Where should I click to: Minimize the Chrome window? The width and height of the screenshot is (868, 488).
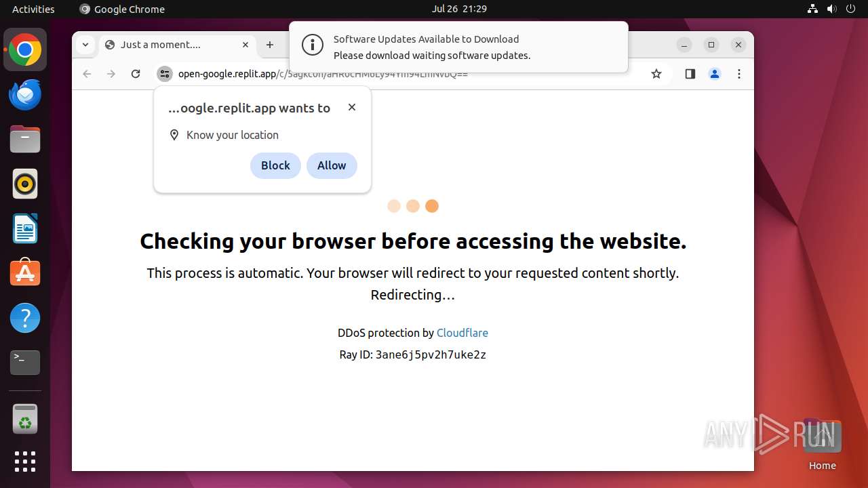point(684,45)
